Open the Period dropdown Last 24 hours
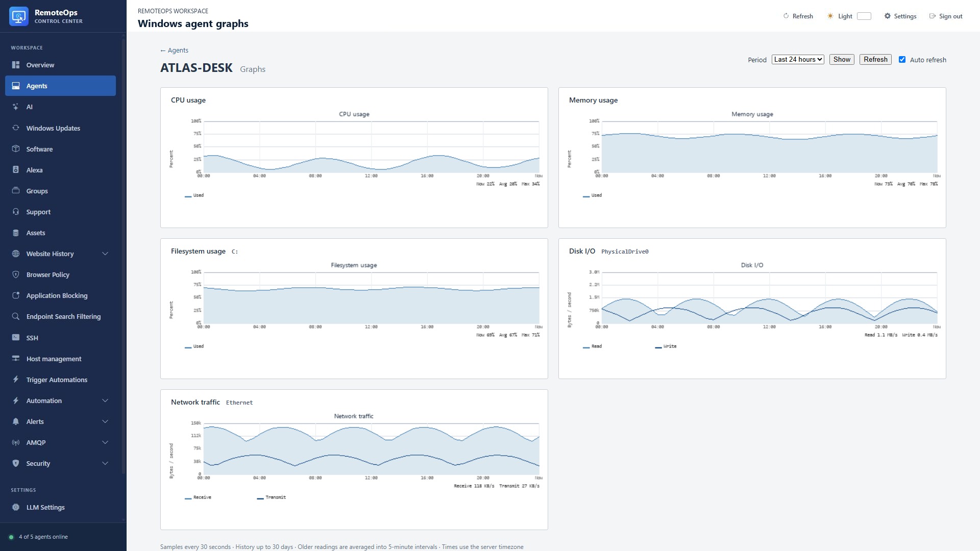 pyautogui.click(x=798, y=60)
